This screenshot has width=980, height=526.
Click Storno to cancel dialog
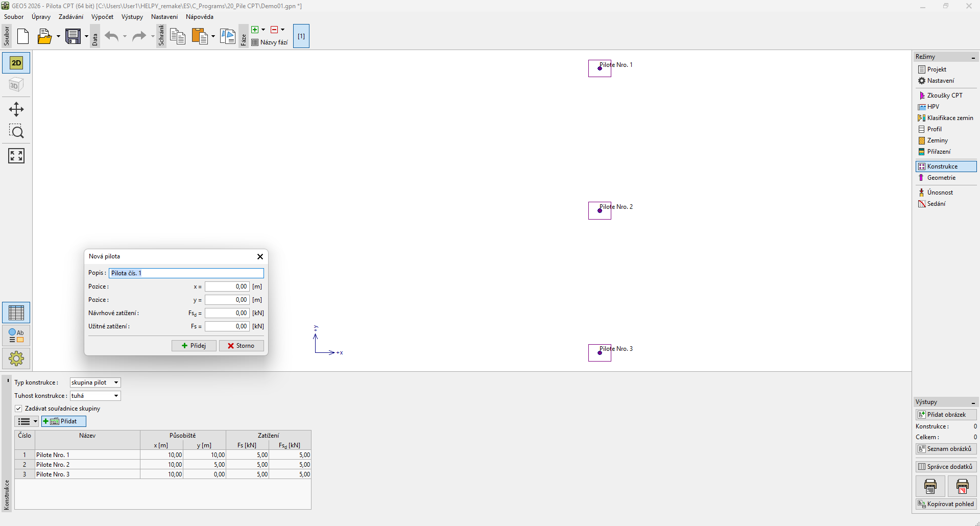click(x=241, y=346)
